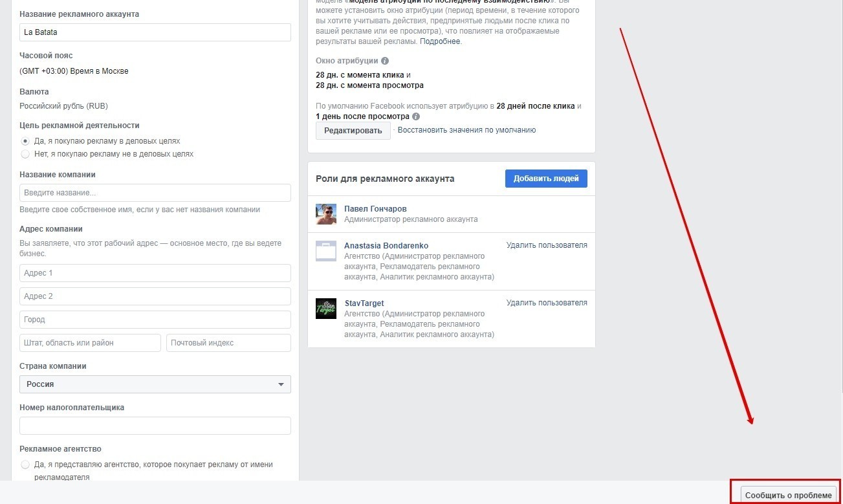Select Да, я покупаю рекламу в деловых целях

(x=25, y=140)
